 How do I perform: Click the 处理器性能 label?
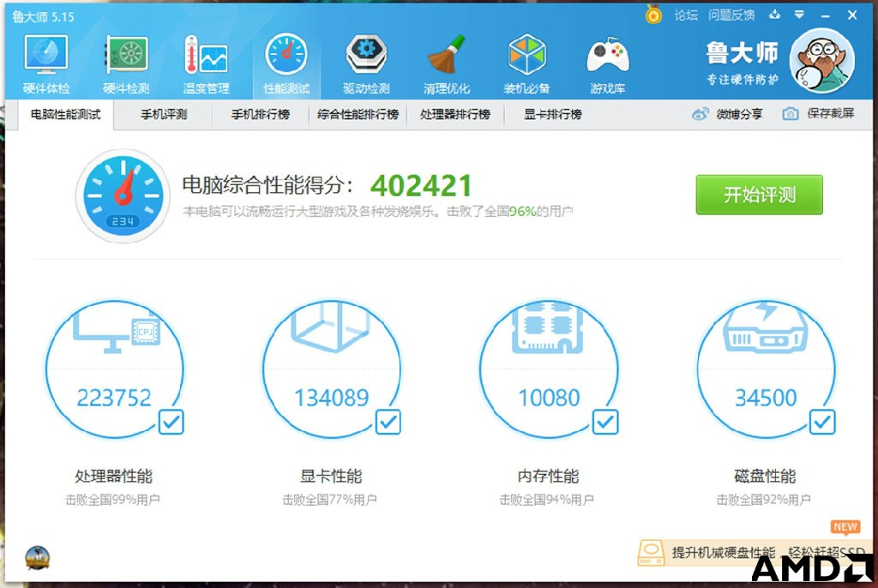[114, 476]
